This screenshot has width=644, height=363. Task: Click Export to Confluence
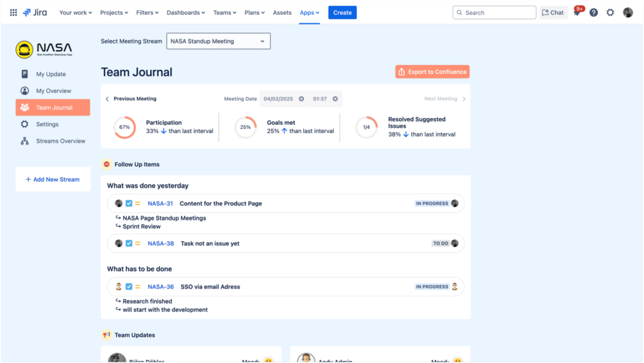click(x=432, y=72)
